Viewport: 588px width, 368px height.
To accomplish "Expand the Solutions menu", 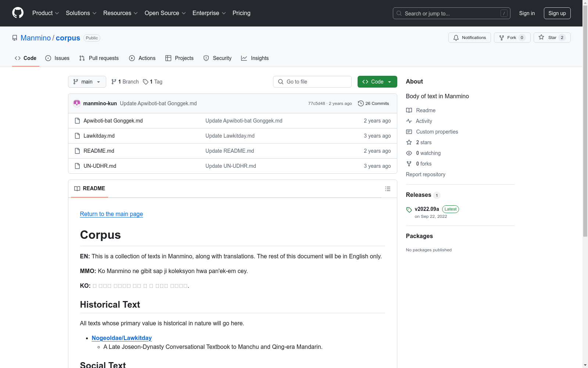I will [81, 13].
